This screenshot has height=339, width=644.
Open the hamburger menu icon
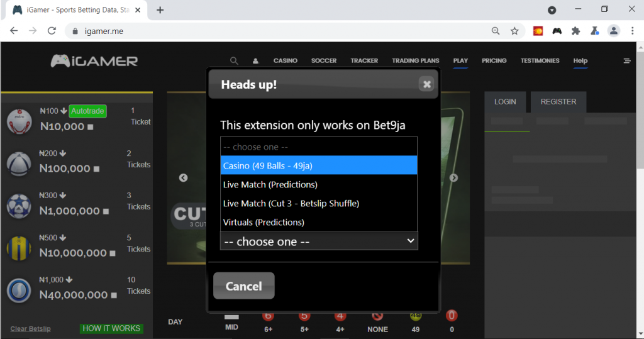click(x=627, y=61)
